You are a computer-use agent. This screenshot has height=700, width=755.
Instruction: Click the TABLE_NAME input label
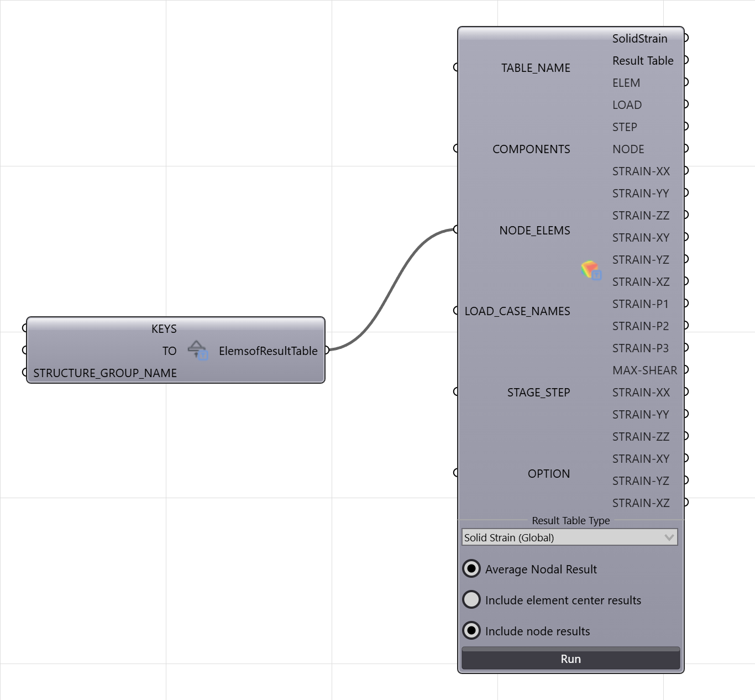click(536, 68)
